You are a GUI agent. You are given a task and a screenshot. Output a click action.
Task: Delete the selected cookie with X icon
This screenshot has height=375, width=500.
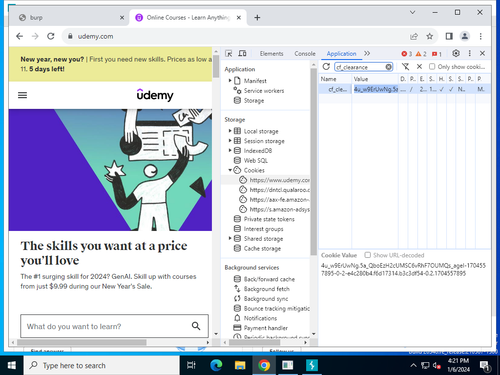coord(419,67)
